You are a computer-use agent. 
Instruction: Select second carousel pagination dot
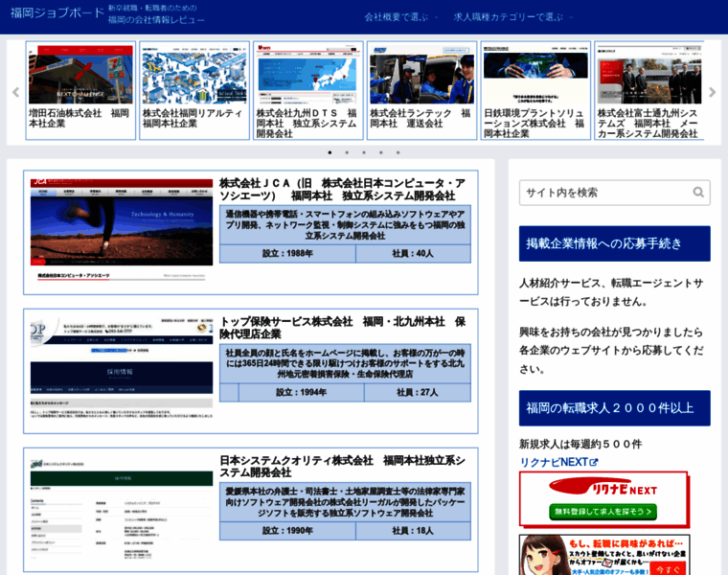[347, 152]
